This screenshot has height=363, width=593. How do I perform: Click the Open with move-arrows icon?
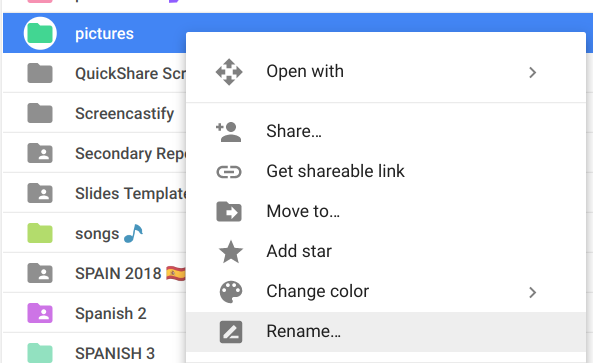click(x=229, y=72)
